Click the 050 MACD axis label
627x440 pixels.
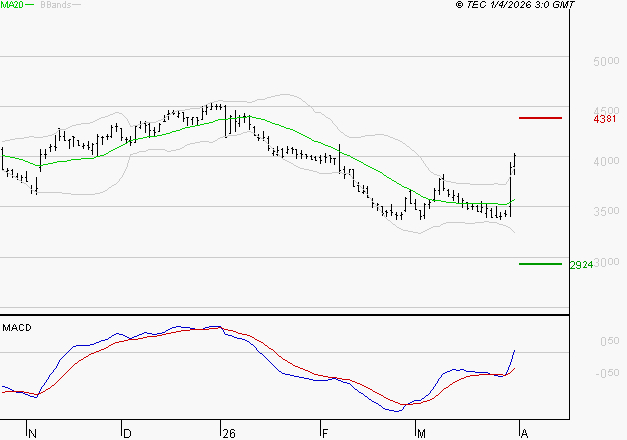tap(609, 341)
